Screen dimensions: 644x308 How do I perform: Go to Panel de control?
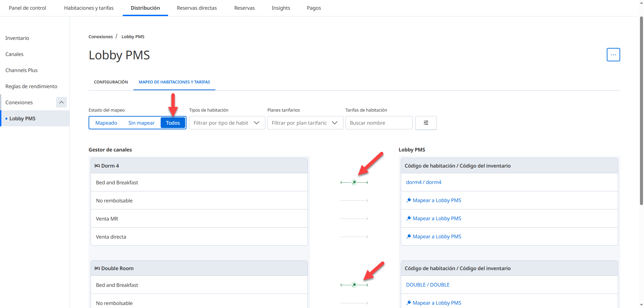[28, 8]
